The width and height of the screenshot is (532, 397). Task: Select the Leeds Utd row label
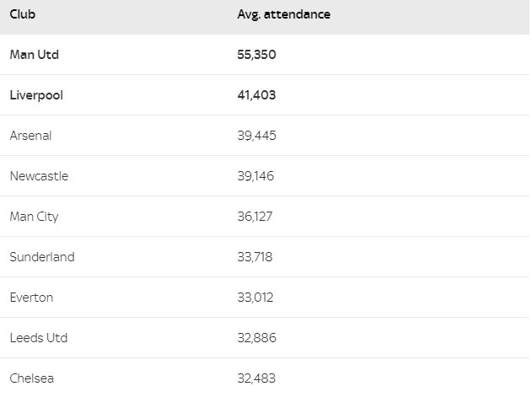[39, 338]
